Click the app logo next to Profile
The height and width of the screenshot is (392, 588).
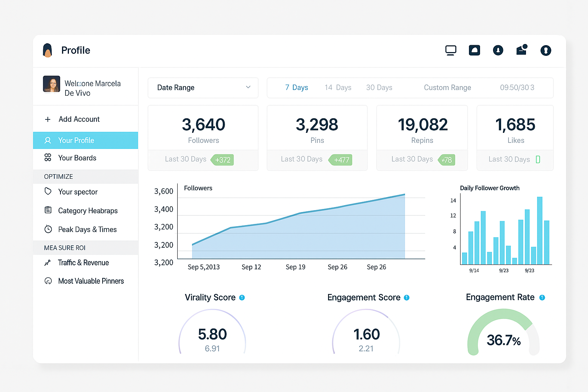(x=47, y=50)
